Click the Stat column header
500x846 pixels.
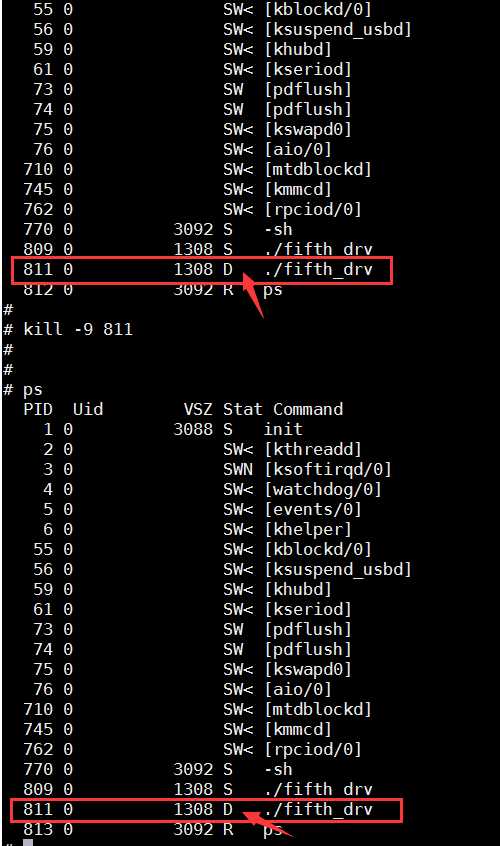[243, 409]
